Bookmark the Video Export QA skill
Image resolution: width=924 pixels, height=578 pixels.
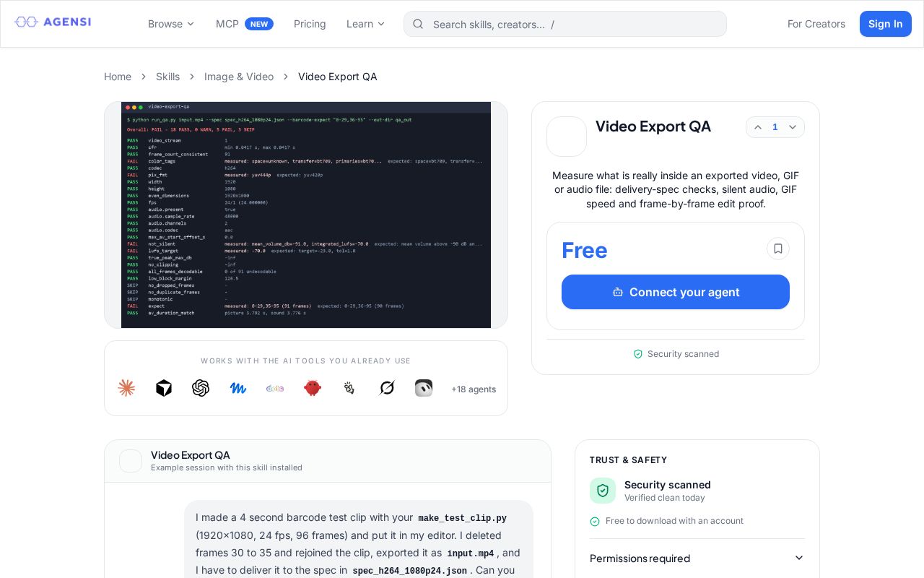(x=778, y=249)
